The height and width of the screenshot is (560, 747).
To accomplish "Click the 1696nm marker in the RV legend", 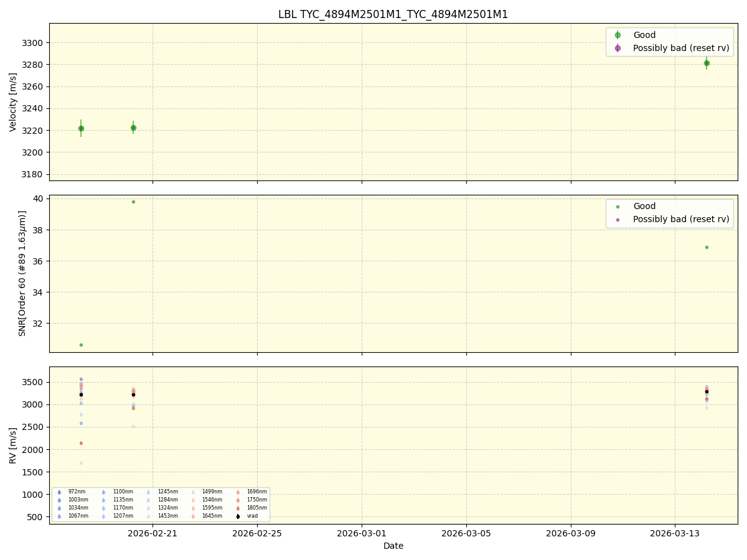I will [x=238, y=492].
